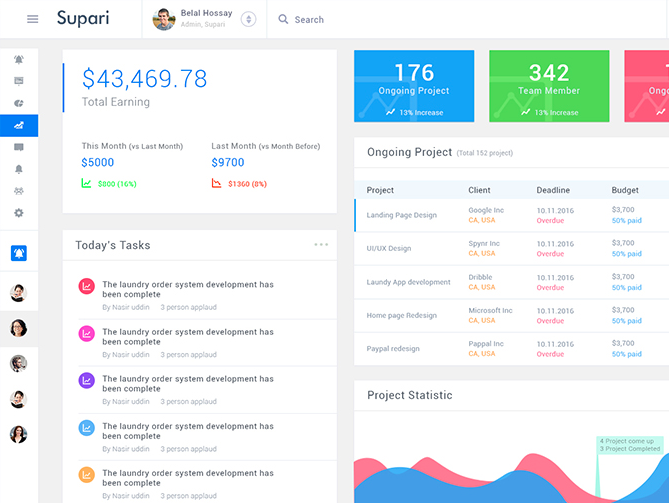Click the Ongoing Project blue stat card
Image resolution: width=669 pixels, height=503 pixels.
point(414,86)
